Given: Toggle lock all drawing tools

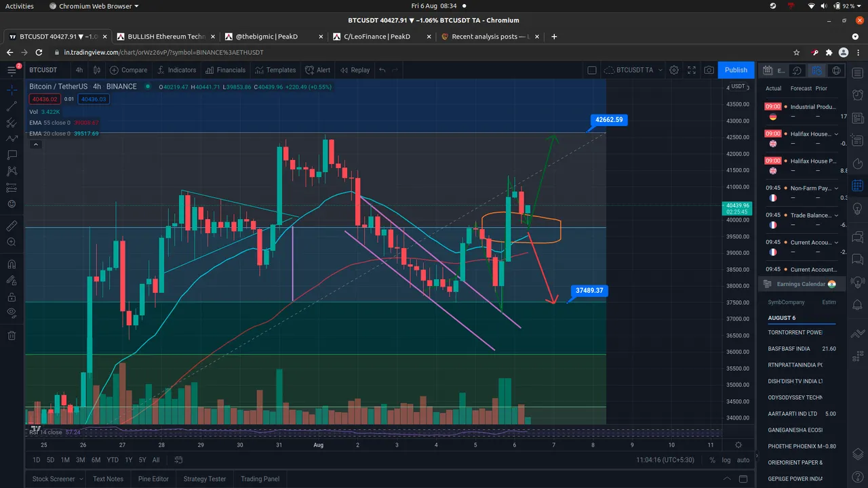Looking at the screenshot, I should [x=12, y=297].
